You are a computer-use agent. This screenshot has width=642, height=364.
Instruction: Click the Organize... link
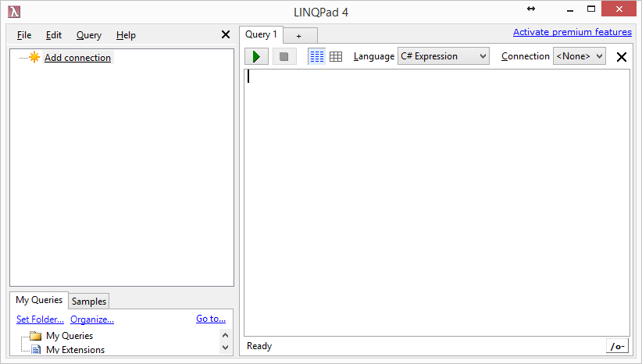92,319
